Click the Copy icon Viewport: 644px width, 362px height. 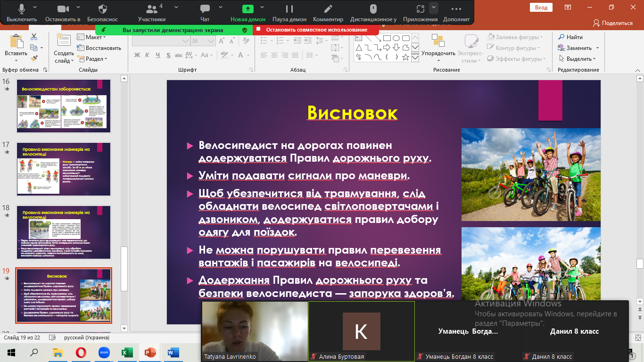click(33, 48)
